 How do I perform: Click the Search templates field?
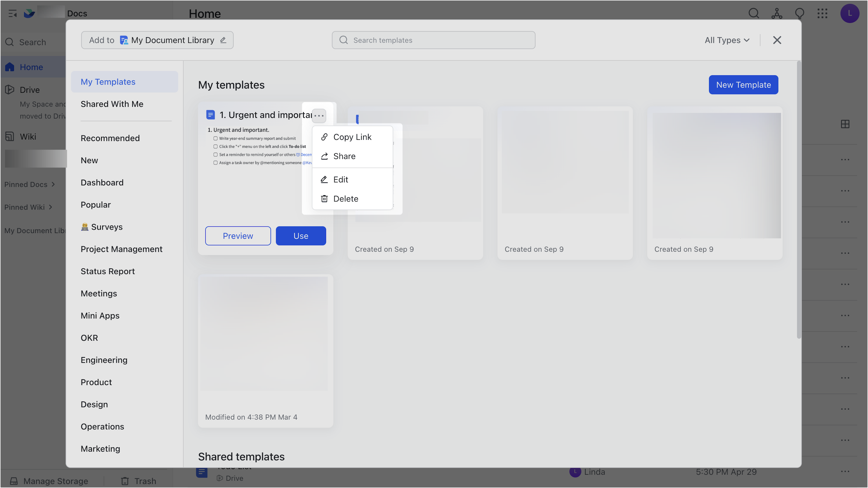pos(433,40)
